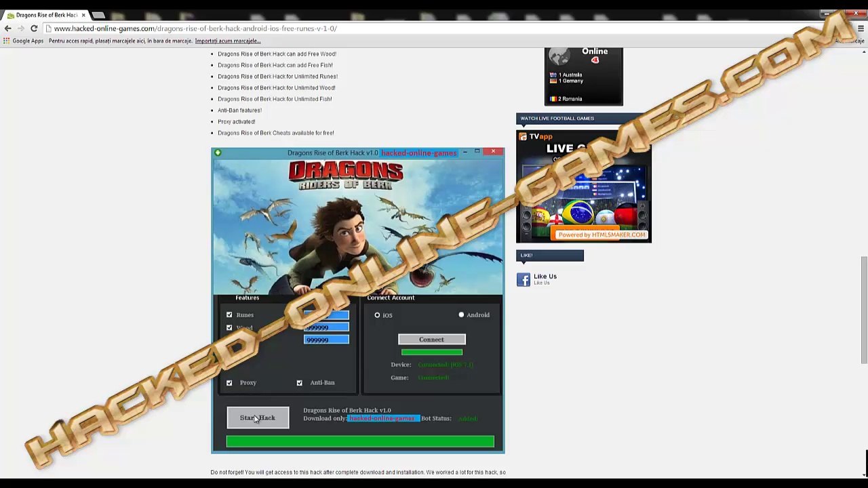868x488 pixels.
Task: Click 'Dragons Rise of Berk Cheats available for free!' text
Action: [276, 133]
